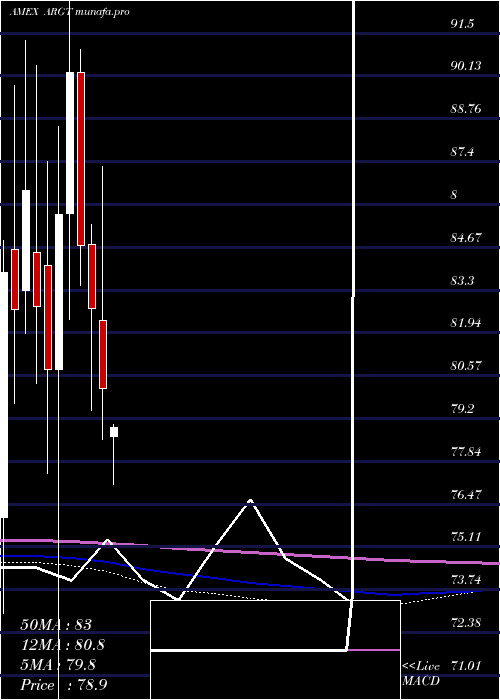This screenshot has height=700, width=500.
Task: Click the '12MA : 80.8' indicator text
Action: click(62, 645)
